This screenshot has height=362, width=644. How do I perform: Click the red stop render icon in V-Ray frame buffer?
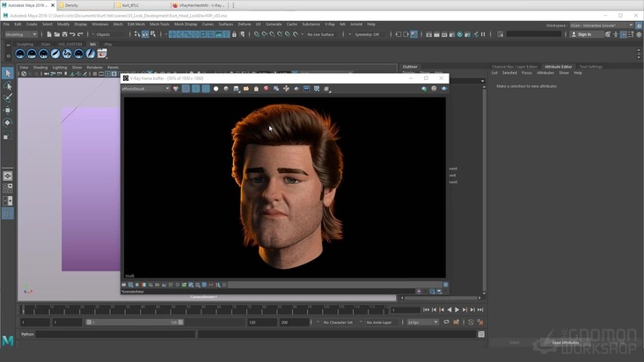[x=267, y=89]
